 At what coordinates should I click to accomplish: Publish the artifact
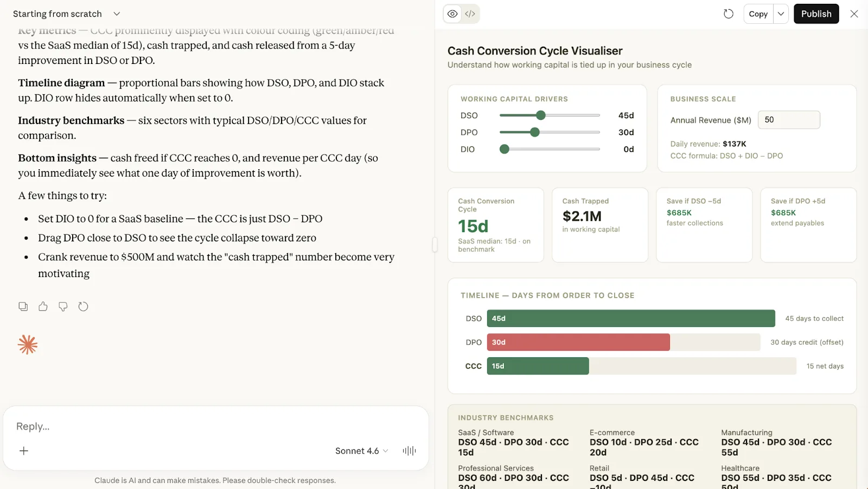[816, 14]
